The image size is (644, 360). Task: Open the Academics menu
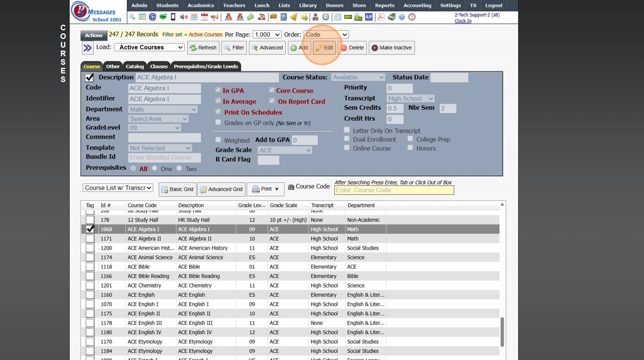point(201,5)
